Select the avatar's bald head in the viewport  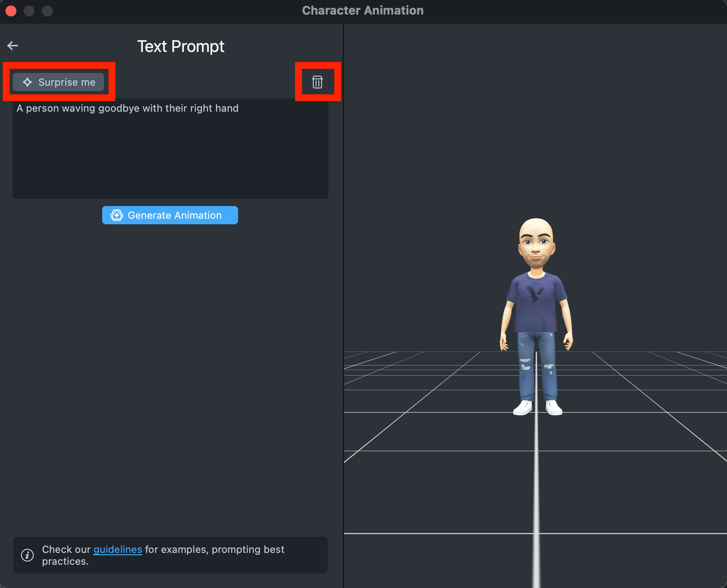coord(536,230)
